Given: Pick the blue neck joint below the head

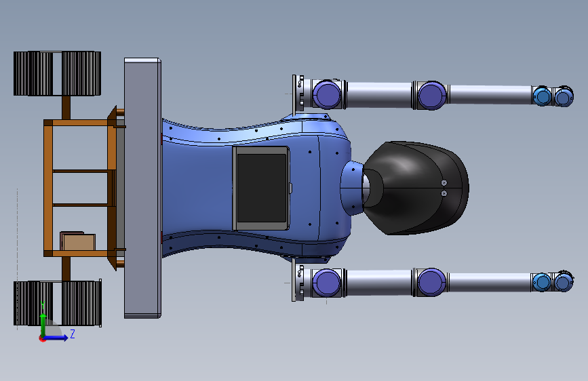Looking at the screenshot, I should click(352, 188).
